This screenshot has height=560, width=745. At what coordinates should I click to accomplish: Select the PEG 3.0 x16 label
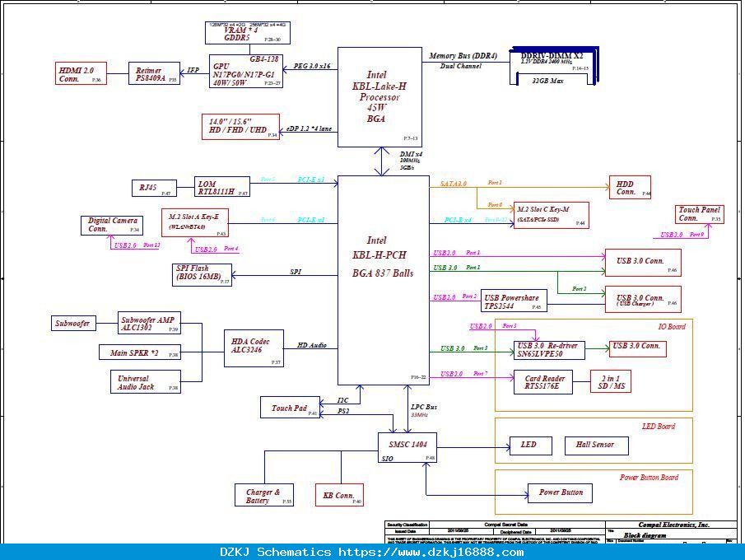point(312,66)
